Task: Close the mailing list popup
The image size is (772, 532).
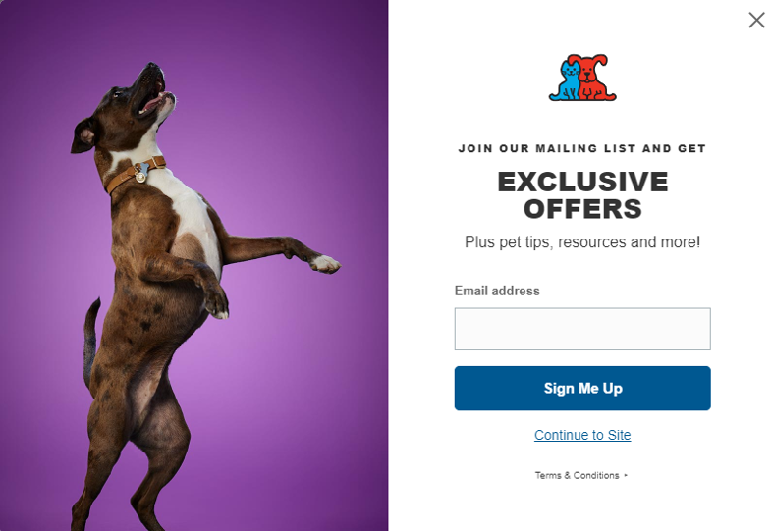Action: click(756, 21)
